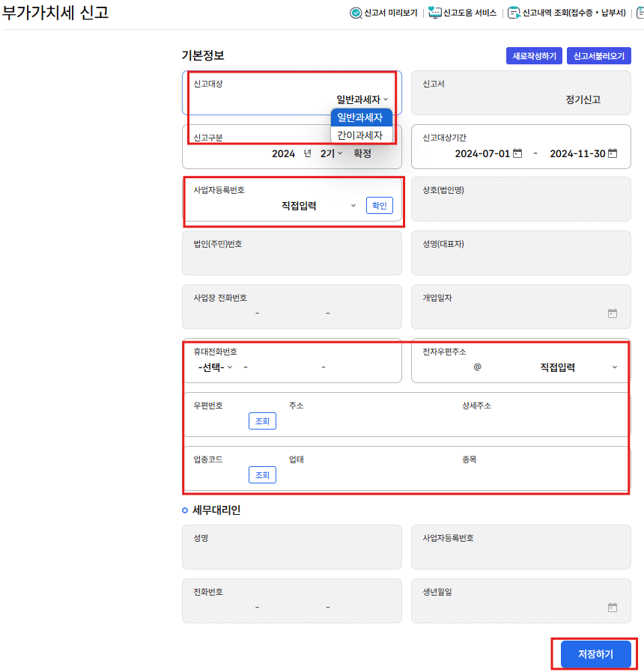Open the 사업자등록번호 직접입력 dropdown
644x672 pixels.
point(318,206)
